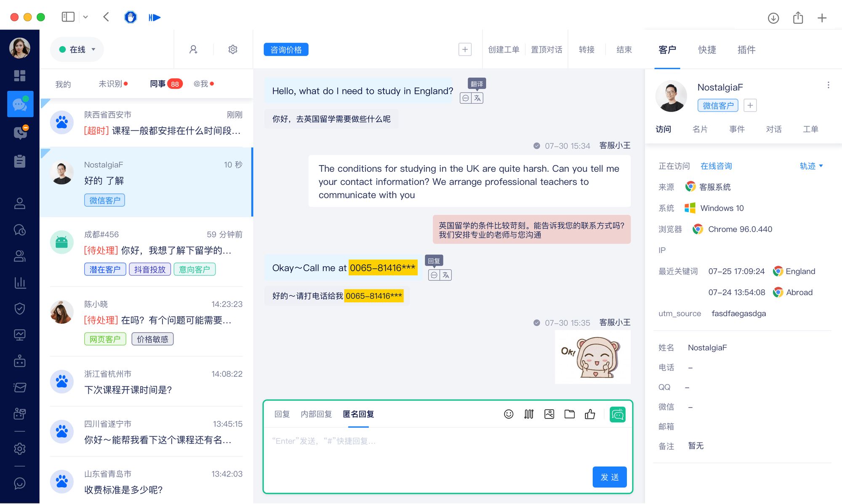The image size is (842, 504).
Task: Open the dashboard grid icon in sidebar
Action: click(20, 76)
